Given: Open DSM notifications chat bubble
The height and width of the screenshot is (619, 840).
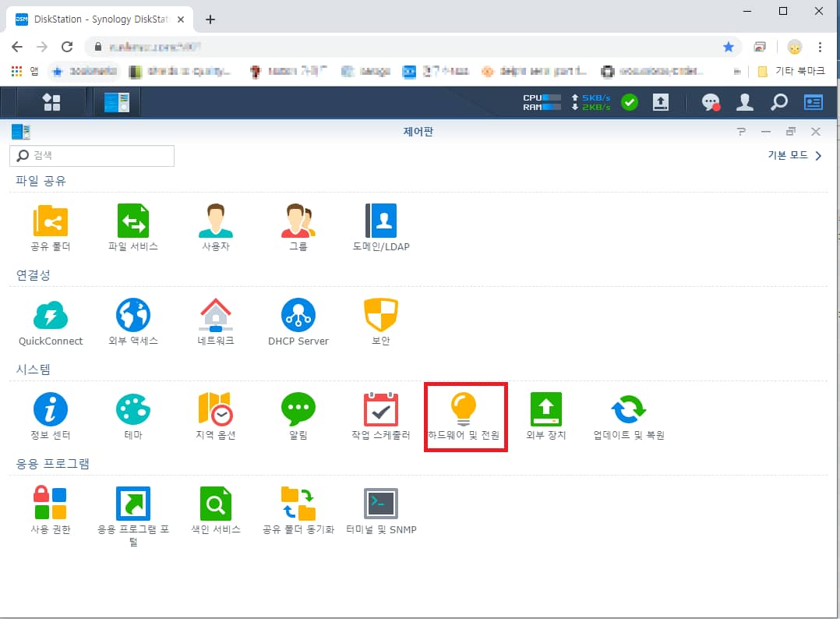Looking at the screenshot, I should tap(710, 102).
